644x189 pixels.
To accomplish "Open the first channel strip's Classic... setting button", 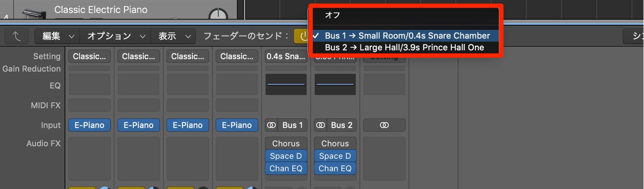I will point(90,56).
